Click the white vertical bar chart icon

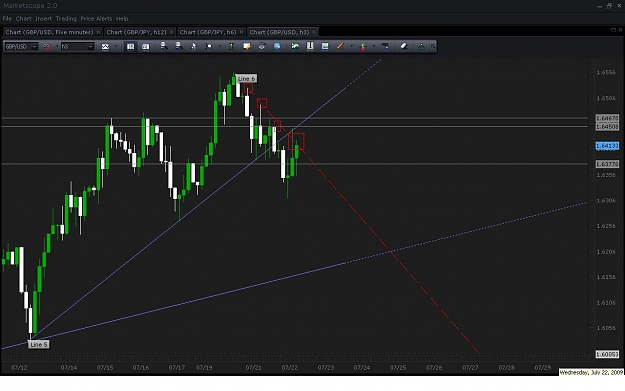pyautogui.click(x=310, y=46)
